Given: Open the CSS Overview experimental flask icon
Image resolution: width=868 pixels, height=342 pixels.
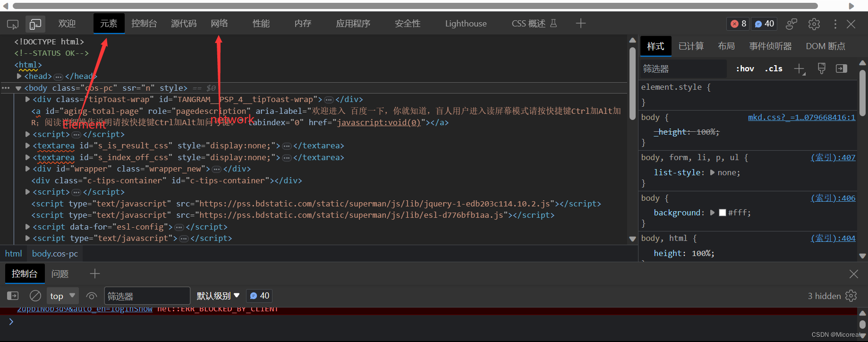Looking at the screenshot, I should (554, 23).
